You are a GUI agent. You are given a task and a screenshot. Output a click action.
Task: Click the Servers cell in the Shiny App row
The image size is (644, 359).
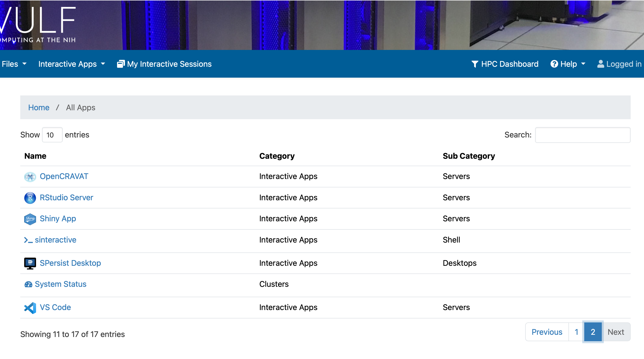click(457, 219)
